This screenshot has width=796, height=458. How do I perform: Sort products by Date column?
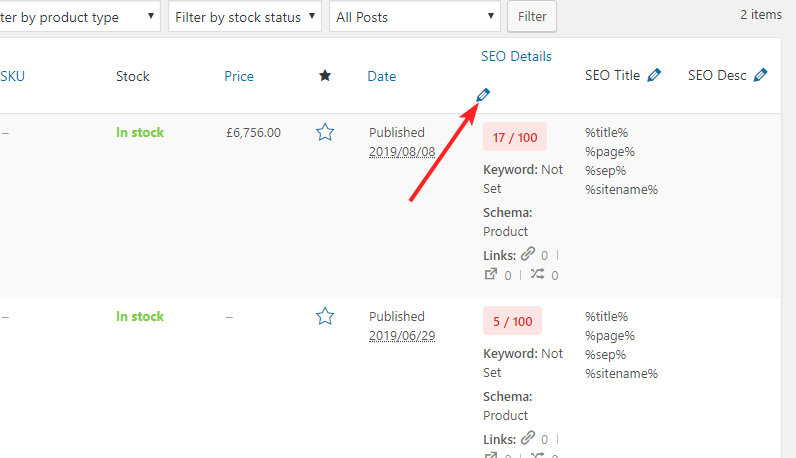click(x=381, y=76)
